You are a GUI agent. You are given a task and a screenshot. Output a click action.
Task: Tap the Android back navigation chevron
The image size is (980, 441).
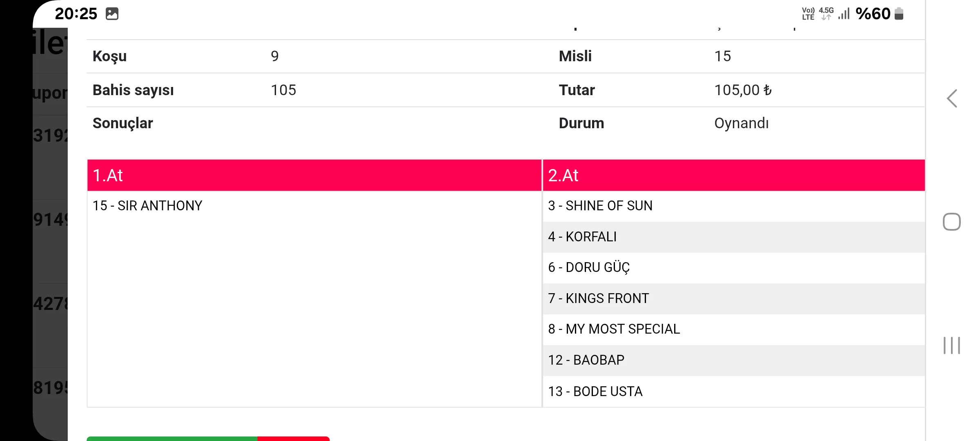coord(952,98)
